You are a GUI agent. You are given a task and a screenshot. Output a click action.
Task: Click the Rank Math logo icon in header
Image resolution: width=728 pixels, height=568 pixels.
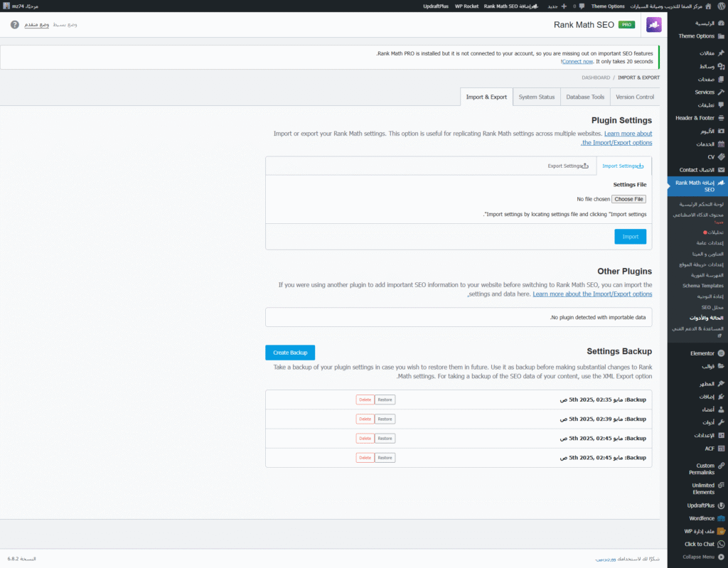pos(653,24)
